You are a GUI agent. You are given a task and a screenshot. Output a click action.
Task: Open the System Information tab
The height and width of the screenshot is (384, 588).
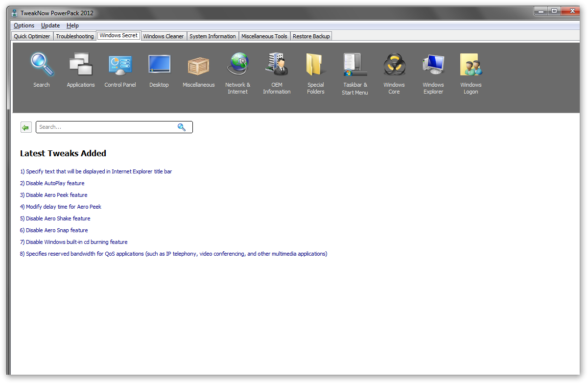(x=212, y=36)
